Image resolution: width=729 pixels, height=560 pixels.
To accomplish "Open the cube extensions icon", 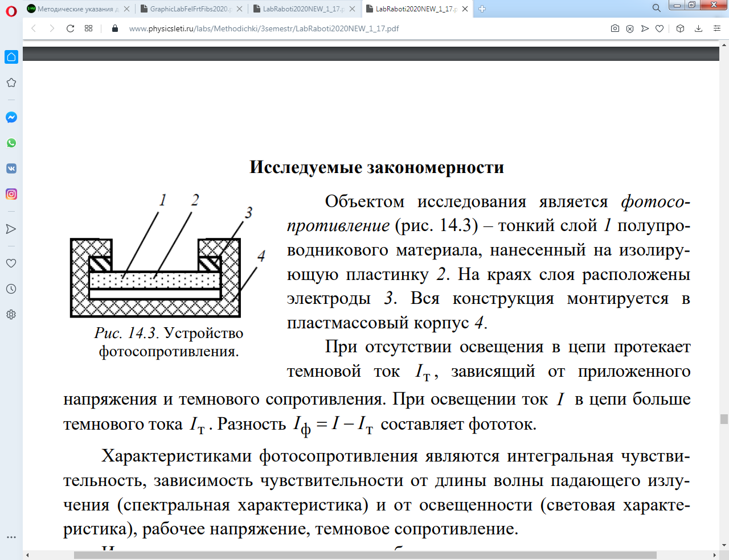I will coord(680,28).
